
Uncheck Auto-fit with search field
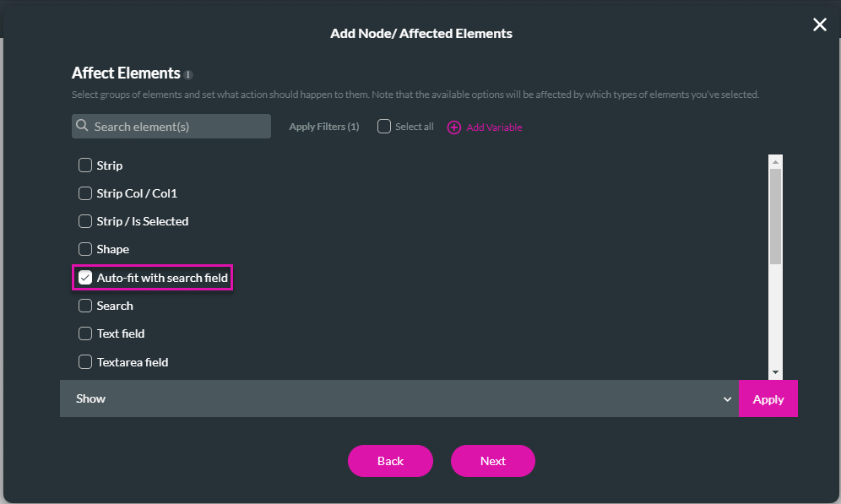point(85,277)
